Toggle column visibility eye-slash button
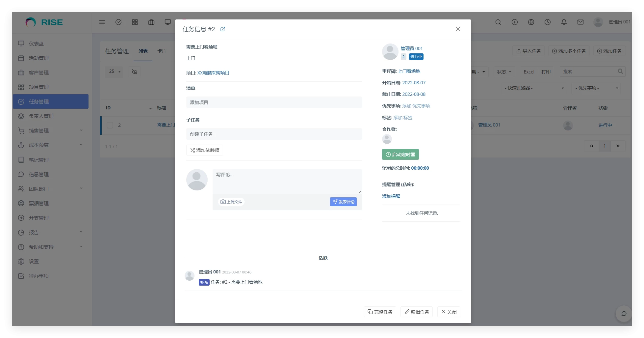644x338 pixels. pyautogui.click(x=135, y=71)
